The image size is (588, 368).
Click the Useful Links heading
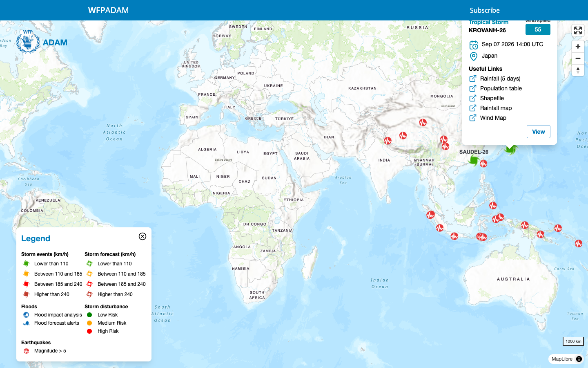click(x=486, y=69)
